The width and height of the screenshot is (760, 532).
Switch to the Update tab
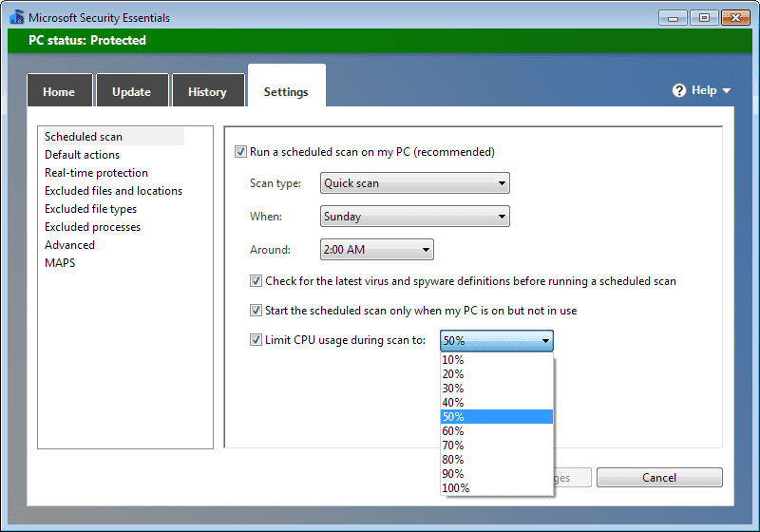[132, 90]
